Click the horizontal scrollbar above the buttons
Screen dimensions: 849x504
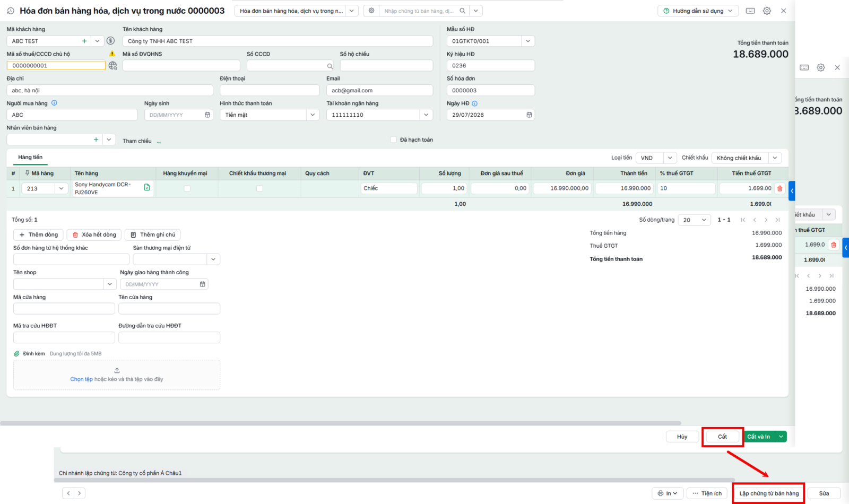coord(341,423)
